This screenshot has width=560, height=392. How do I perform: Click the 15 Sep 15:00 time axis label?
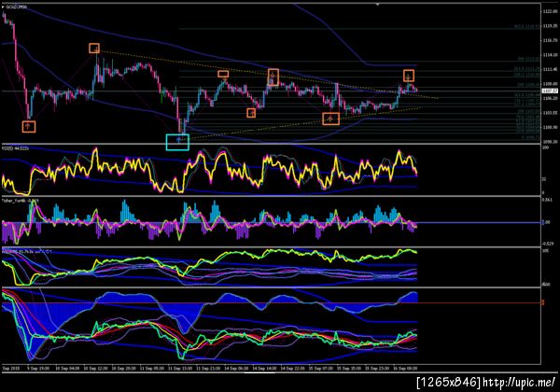[x=348, y=368]
